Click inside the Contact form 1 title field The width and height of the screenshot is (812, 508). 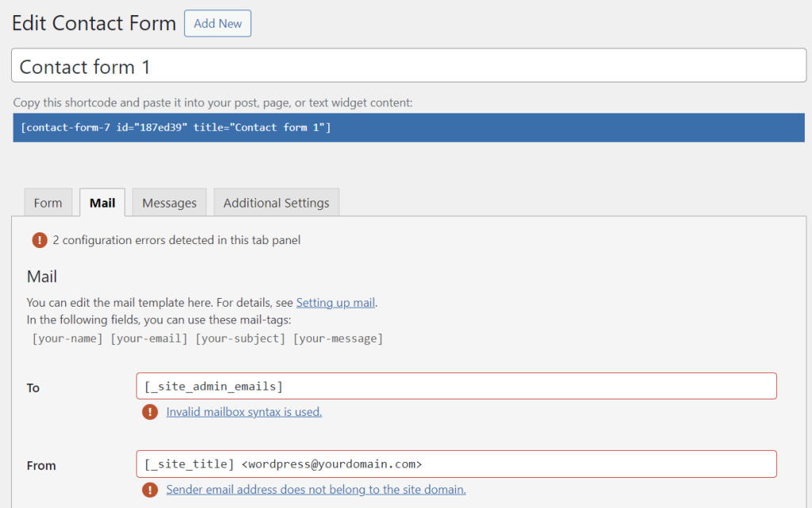click(x=409, y=67)
